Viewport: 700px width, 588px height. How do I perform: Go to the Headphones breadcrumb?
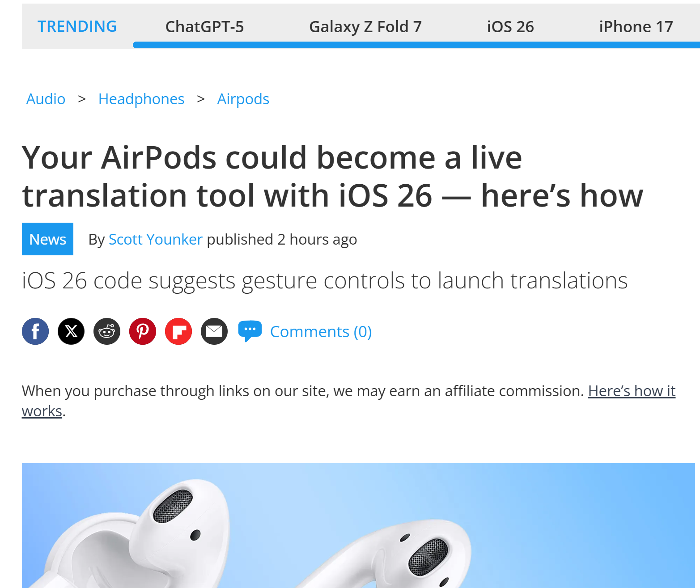[141, 99]
